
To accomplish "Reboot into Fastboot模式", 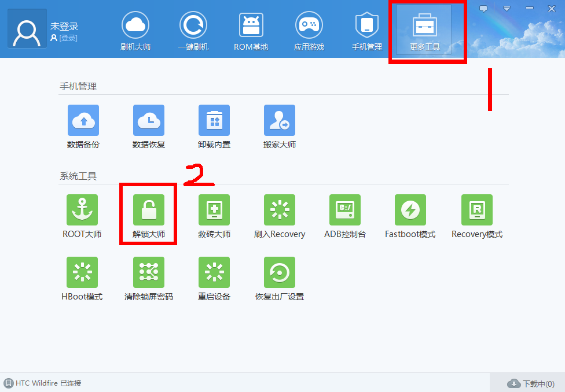I will pyautogui.click(x=410, y=210).
